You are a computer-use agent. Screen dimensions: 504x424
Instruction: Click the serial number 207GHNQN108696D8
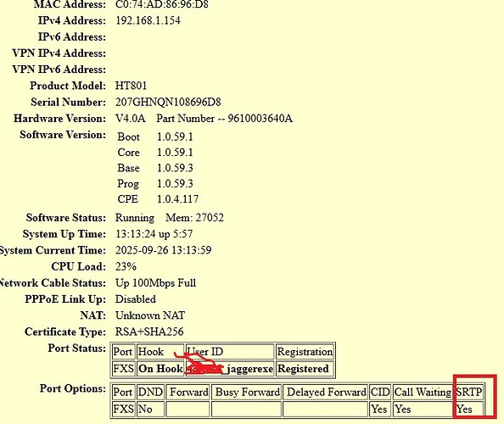coord(168,102)
